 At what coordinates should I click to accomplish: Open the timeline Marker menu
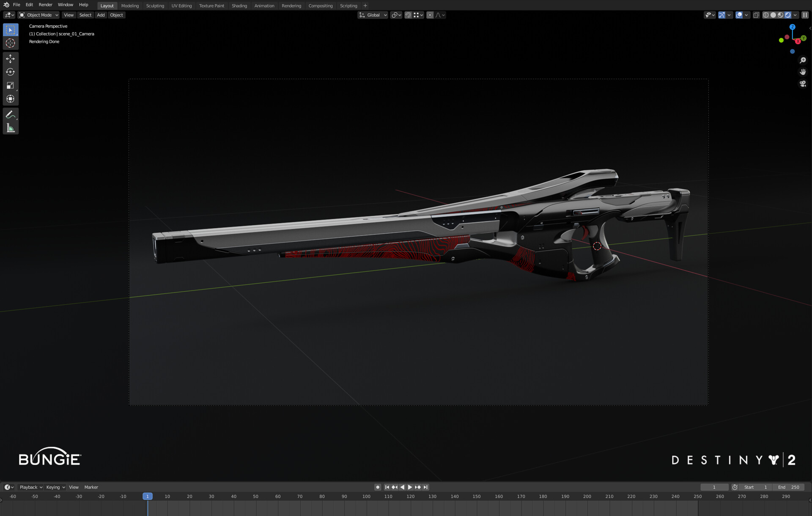[91, 487]
